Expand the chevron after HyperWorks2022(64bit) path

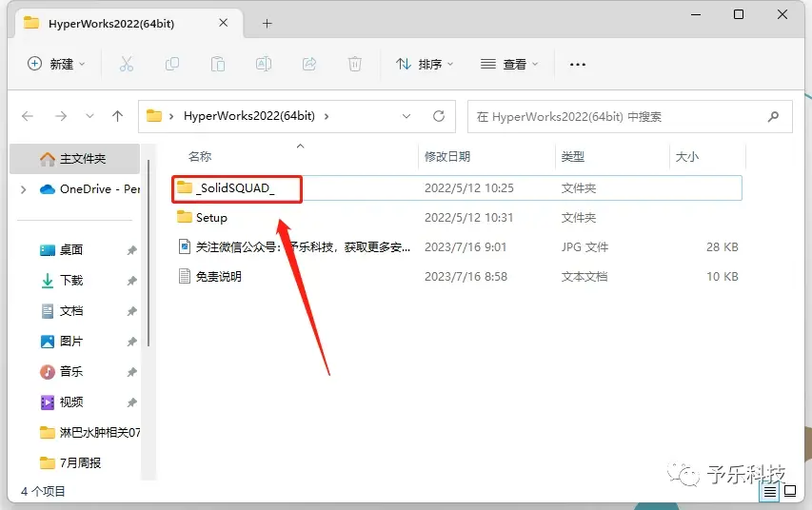[x=327, y=116]
